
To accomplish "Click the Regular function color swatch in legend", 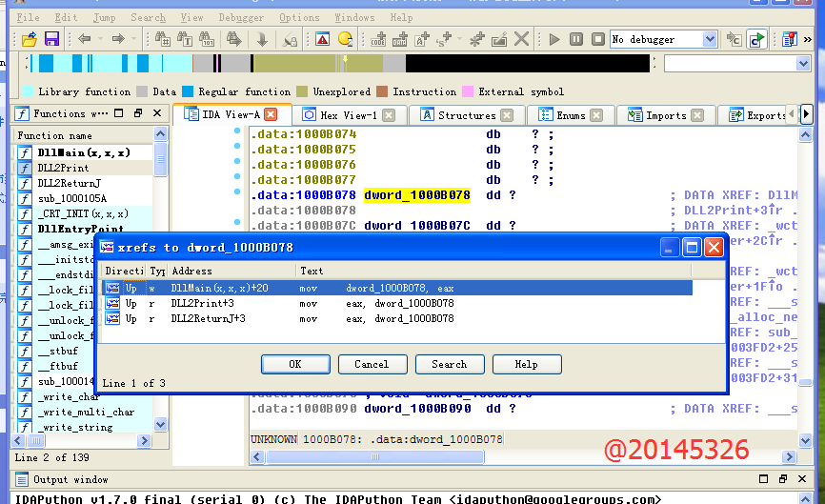I will point(188,91).
